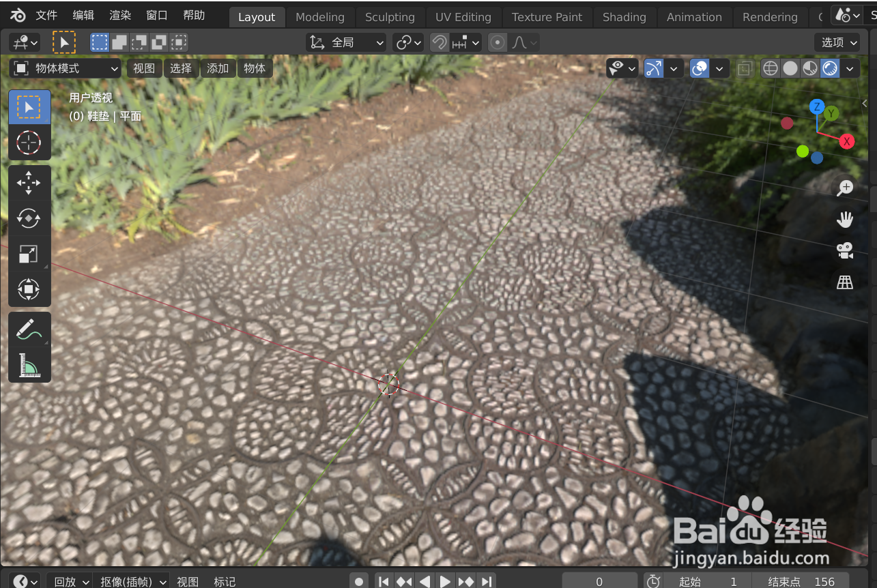Viewport: 877px width, 588px height.
Task: Toggle viewport overlays
Action: point(700,68)
